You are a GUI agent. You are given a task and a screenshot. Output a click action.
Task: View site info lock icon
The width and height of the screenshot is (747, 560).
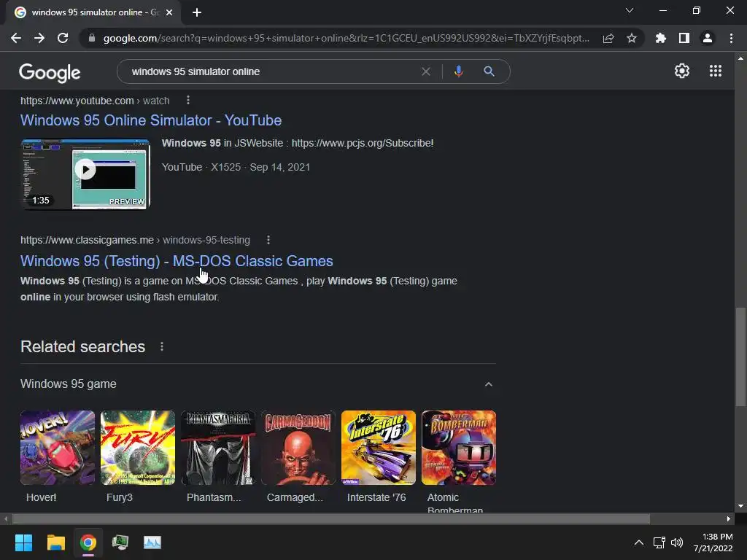(92, 38)
